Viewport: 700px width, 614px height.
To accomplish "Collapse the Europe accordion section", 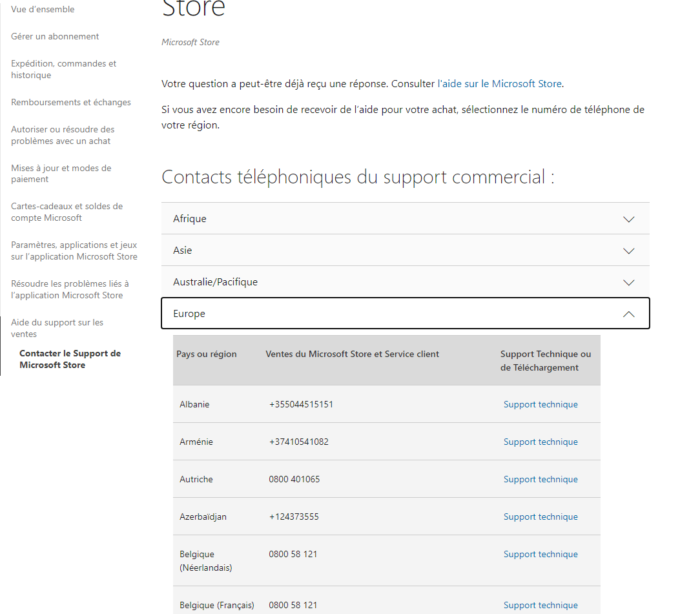I will (x=406, y=314).
